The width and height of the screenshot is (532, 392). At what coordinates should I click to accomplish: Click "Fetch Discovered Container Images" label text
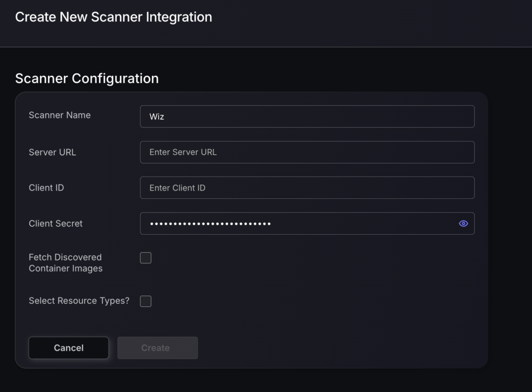pyautogui.click(x=65, y=263)
